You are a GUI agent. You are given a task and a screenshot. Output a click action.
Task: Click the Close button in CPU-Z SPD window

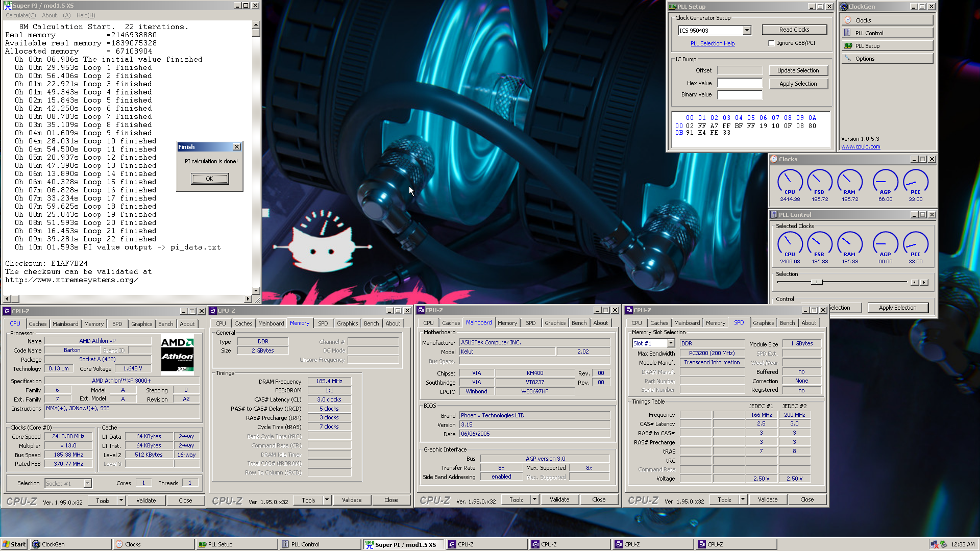[807, 499]
